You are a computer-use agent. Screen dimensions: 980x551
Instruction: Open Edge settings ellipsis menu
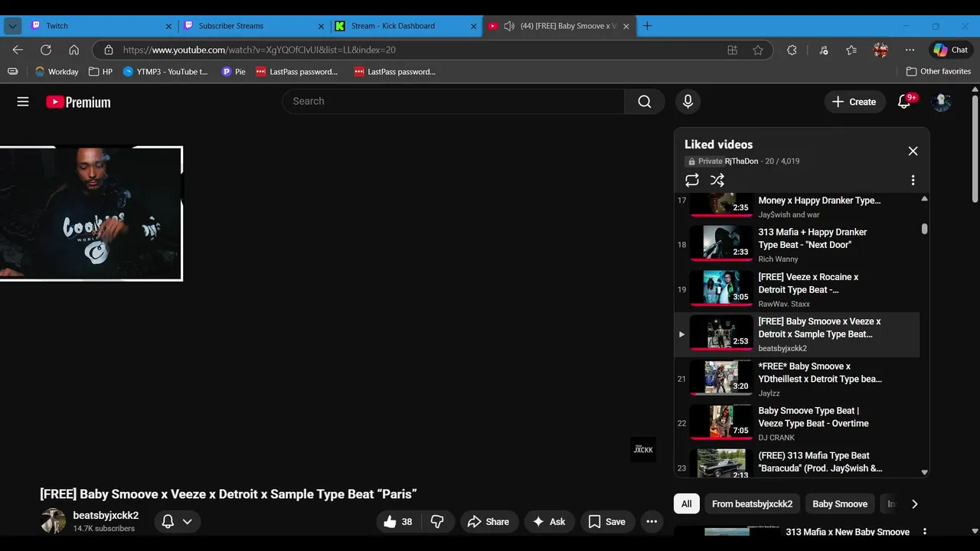pyautogui.click(x=910, y=50)
